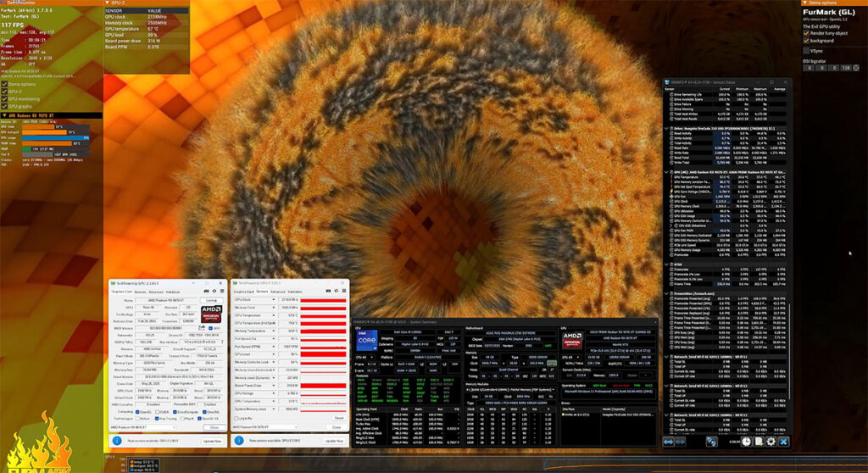Open GPU selector dropdown in GPU-Z Graphics Card window
Viewport: 868px width, 473px height.
142,427
